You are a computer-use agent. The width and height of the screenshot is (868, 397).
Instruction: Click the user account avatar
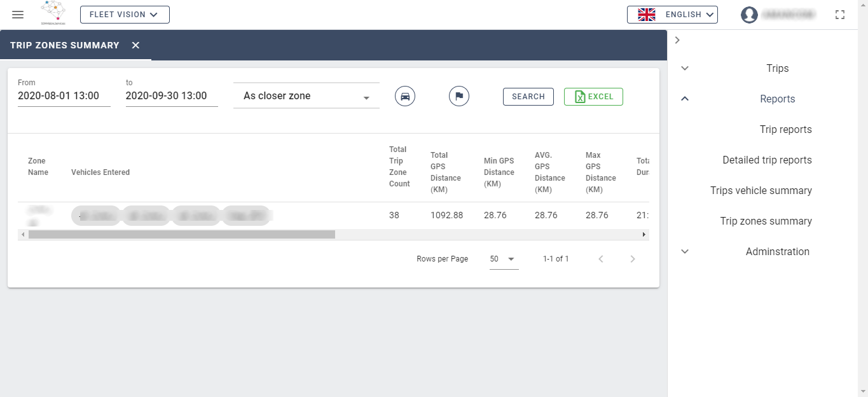749,15
